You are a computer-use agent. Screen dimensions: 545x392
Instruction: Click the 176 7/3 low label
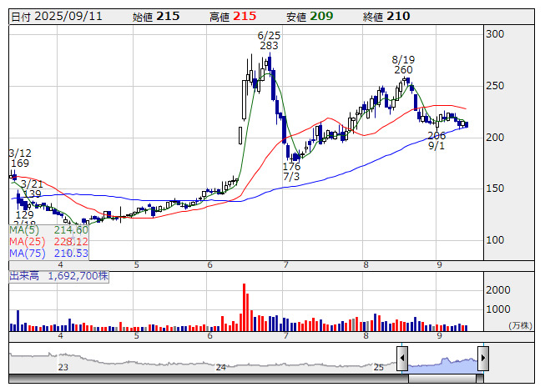[291, 172]
